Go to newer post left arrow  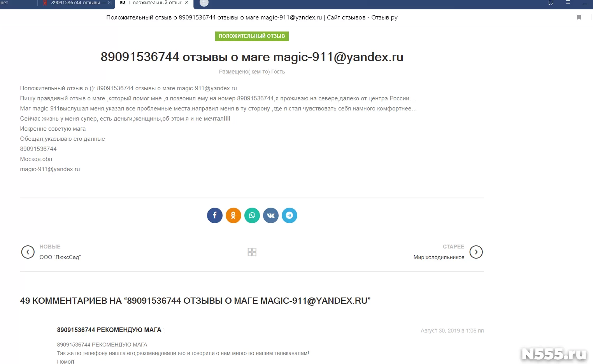[x=28, y=252]
